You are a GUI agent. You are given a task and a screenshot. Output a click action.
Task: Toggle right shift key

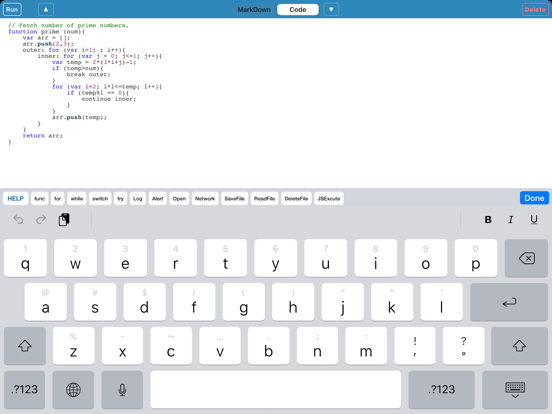519,346
